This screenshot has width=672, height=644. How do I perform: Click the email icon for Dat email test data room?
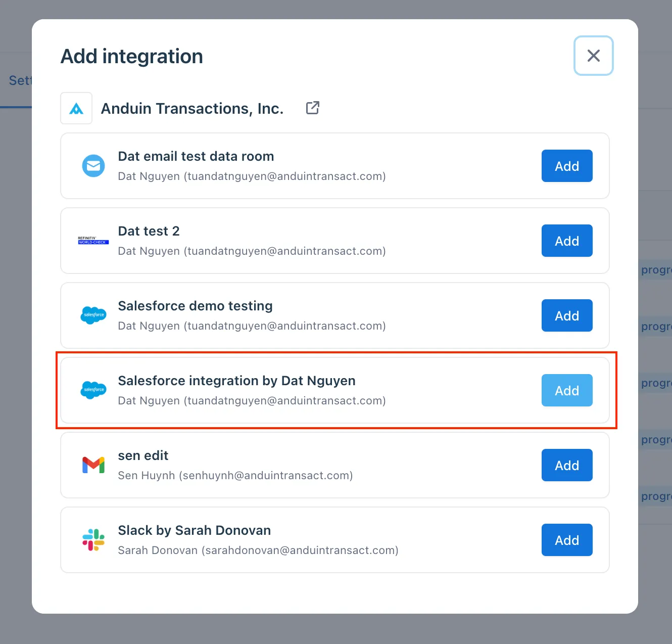93,166
